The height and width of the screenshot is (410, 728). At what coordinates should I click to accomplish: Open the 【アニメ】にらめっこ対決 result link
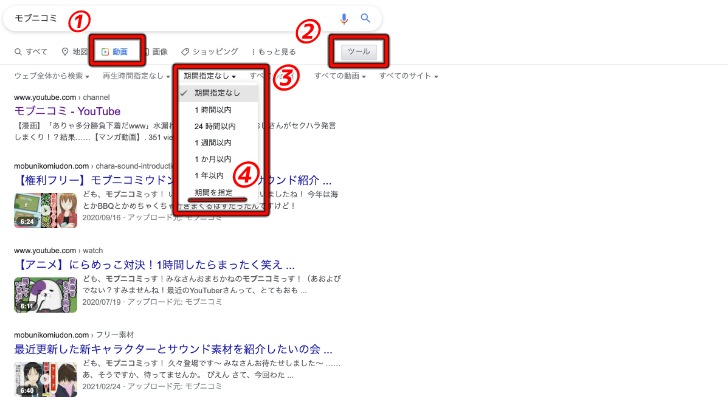tap(155, 265)
